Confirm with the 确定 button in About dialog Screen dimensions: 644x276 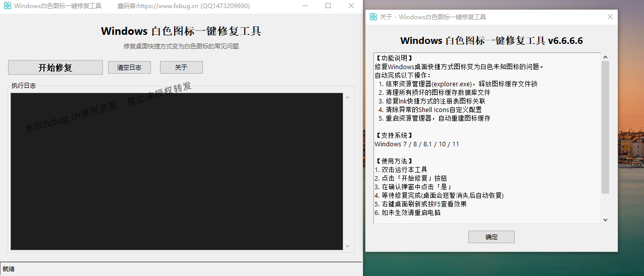click(x=492, y=237)
